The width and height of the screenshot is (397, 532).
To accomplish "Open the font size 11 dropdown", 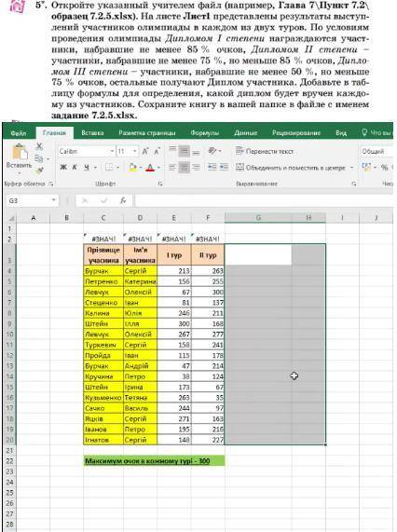I will (x=135, y=151).
